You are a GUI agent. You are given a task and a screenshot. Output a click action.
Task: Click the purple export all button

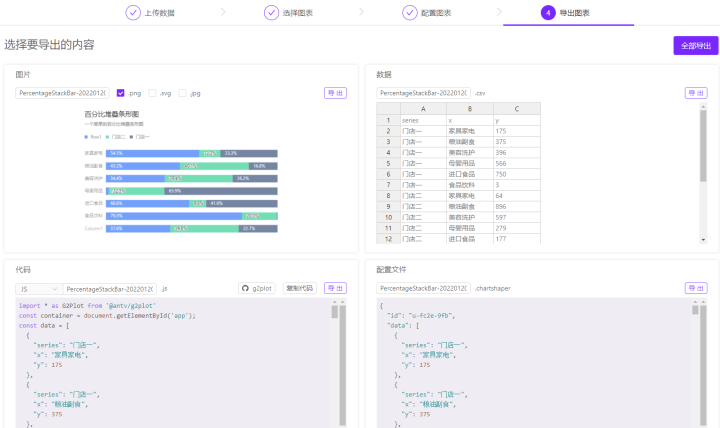[696, 45]
